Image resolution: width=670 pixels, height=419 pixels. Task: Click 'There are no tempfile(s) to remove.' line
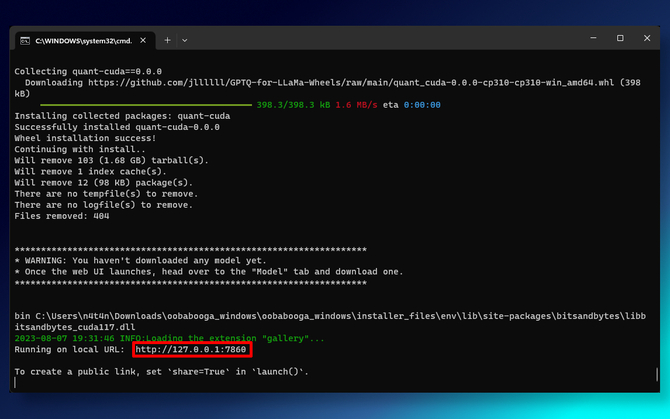pos(106,193)
